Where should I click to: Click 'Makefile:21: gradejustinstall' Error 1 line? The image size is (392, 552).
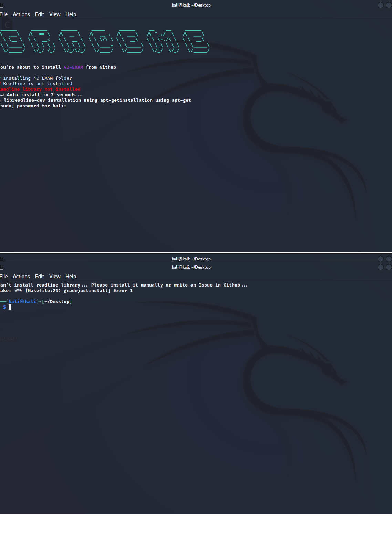(66, 291)
